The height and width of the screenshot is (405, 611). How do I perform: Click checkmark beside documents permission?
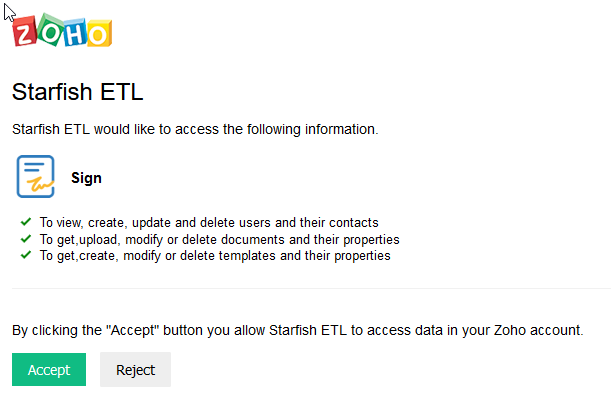[x=25, y=239]
